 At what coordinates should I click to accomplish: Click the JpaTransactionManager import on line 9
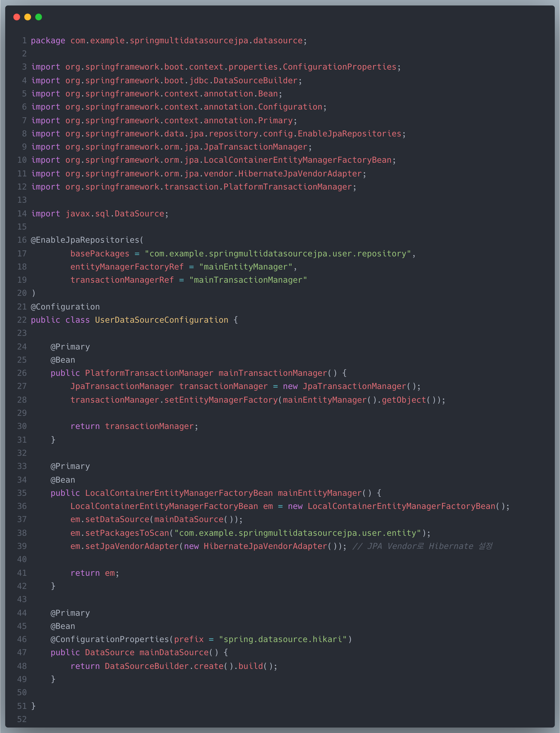click(172, 147)
